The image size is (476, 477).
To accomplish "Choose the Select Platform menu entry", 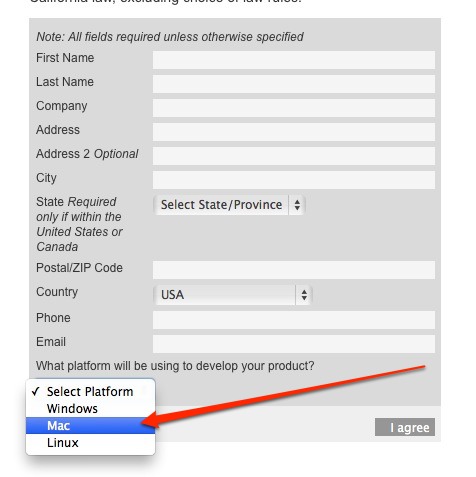I will (x=90, y=392).
